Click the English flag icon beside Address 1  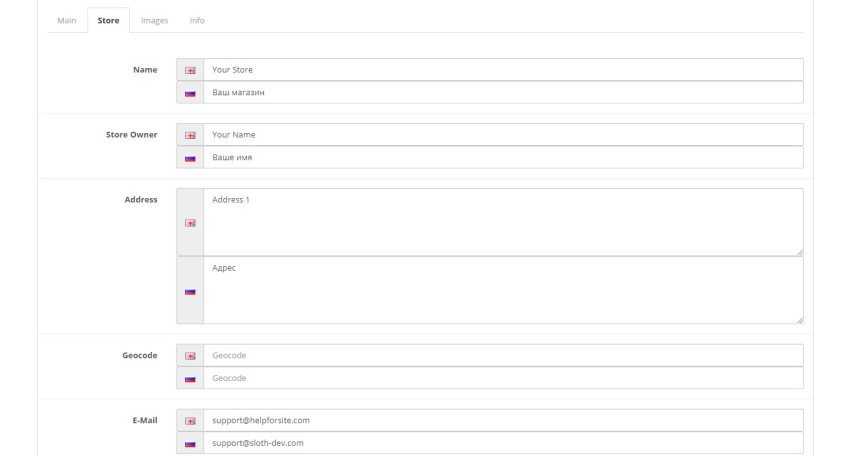click(x=190, y=223)
